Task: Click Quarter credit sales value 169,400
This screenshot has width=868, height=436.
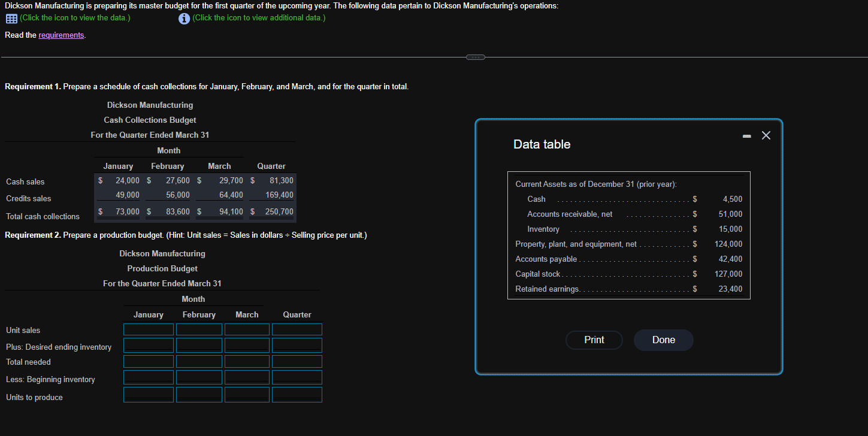Action: coord(279,195)
